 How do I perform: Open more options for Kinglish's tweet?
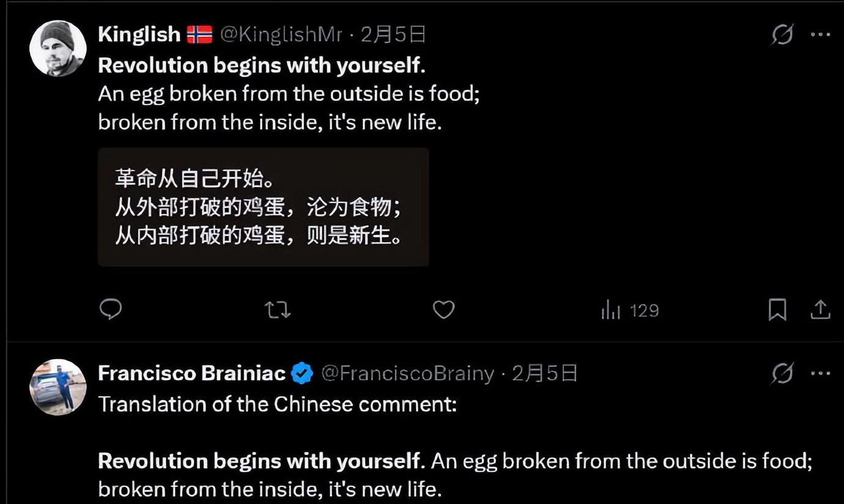820,34
